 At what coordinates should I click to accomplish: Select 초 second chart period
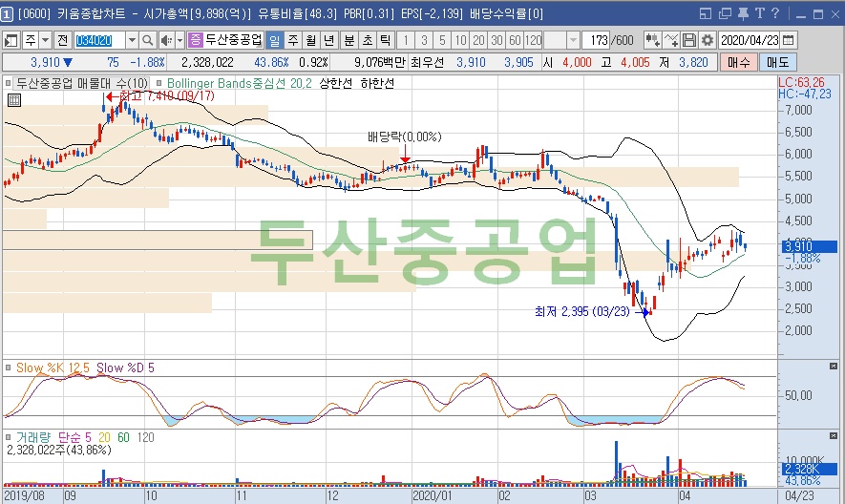(368, 40)
